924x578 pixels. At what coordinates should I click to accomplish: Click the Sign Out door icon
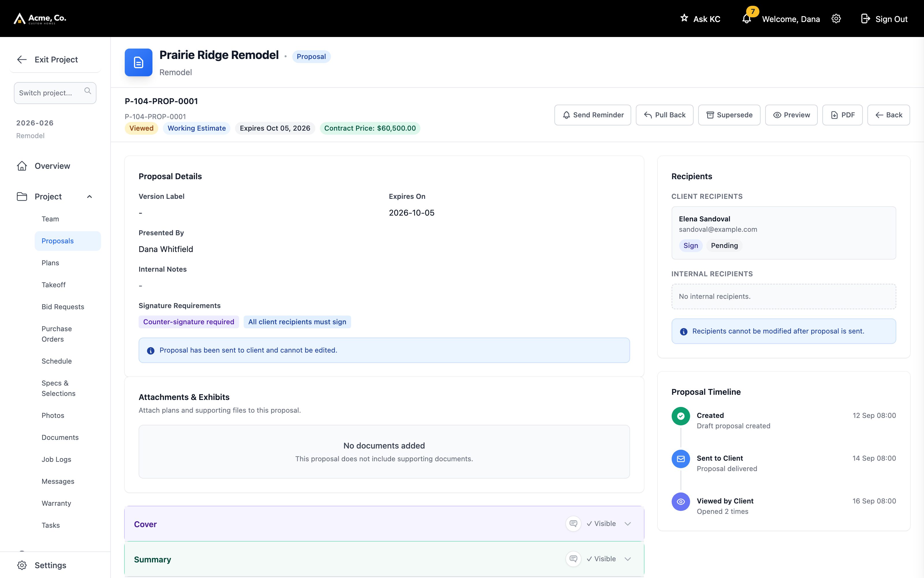pos(865,19)
